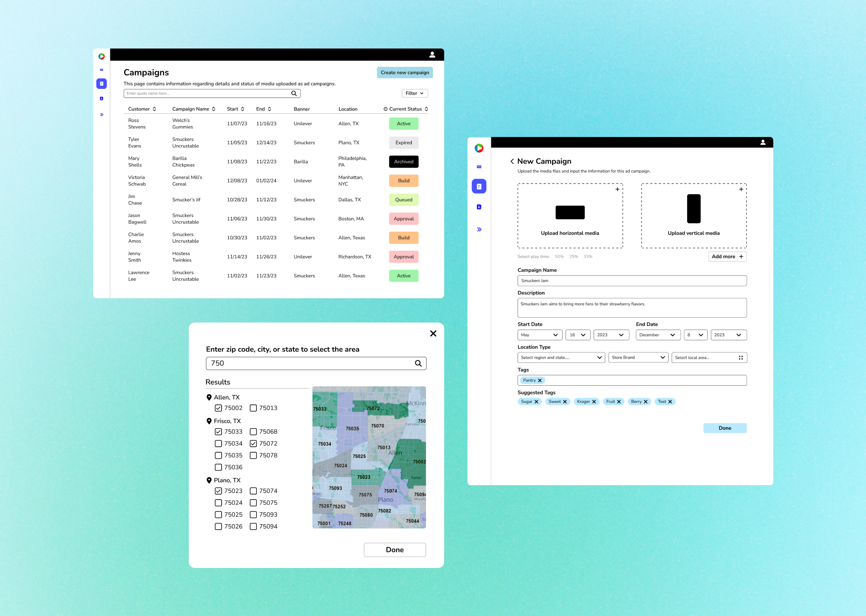
Task: Click the quote name search field
Action: 212,94
